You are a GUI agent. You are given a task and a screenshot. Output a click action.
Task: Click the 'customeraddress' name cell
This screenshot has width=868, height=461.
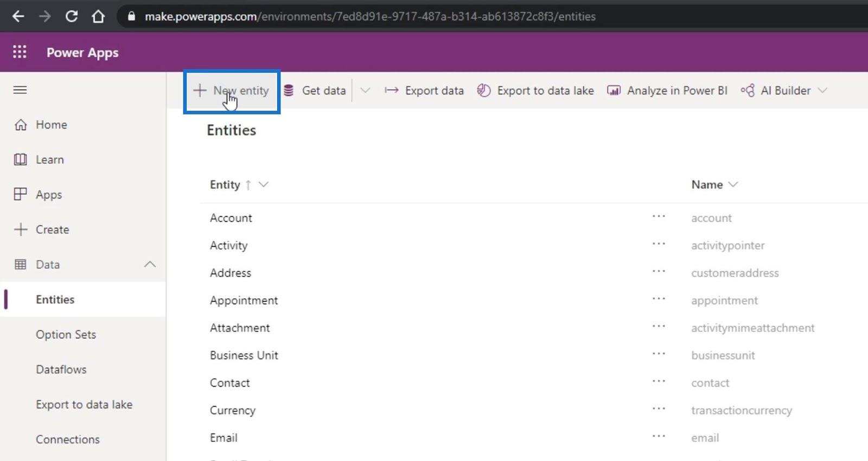735,273
